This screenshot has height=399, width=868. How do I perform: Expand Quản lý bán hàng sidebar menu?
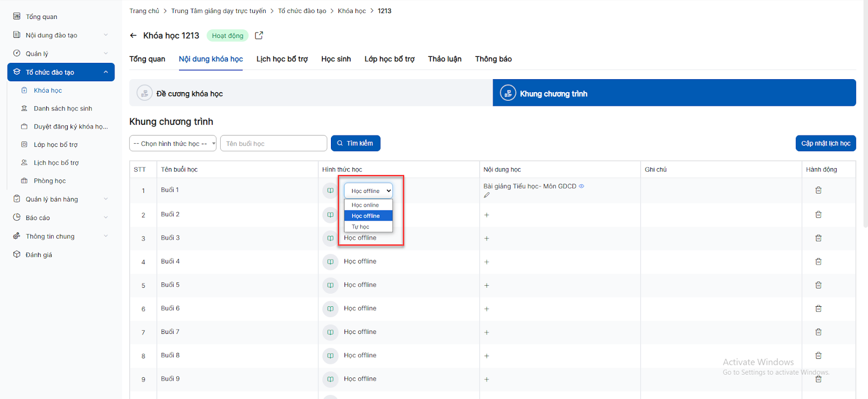click(x=106, y=199)
